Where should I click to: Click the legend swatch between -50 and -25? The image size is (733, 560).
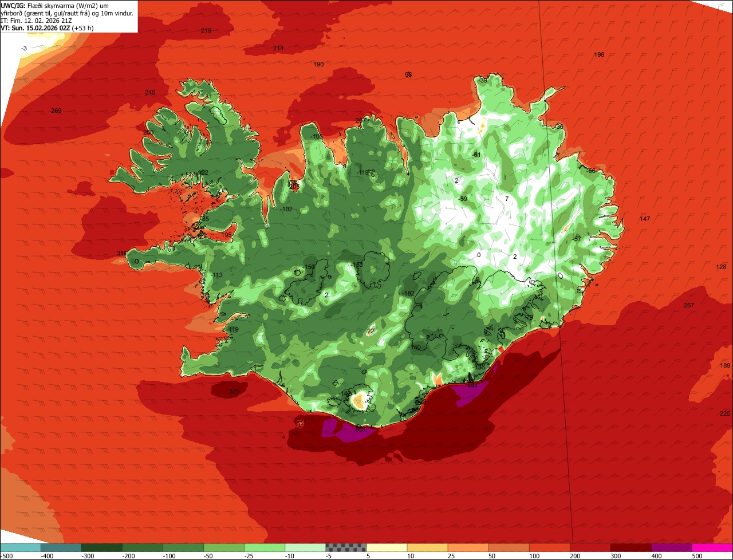pyautogui.click(x=224, y=547)
